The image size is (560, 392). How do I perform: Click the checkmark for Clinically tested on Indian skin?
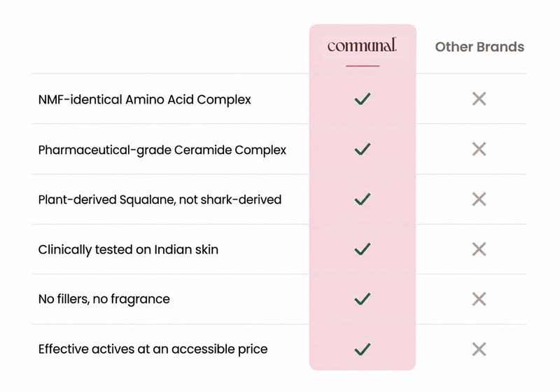pos(363,248)
